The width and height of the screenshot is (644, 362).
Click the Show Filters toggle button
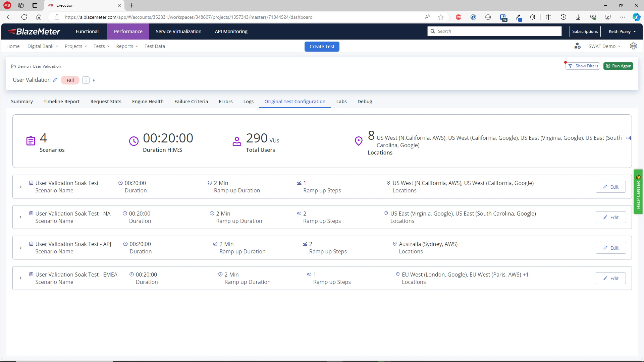[x=583, y=66]
